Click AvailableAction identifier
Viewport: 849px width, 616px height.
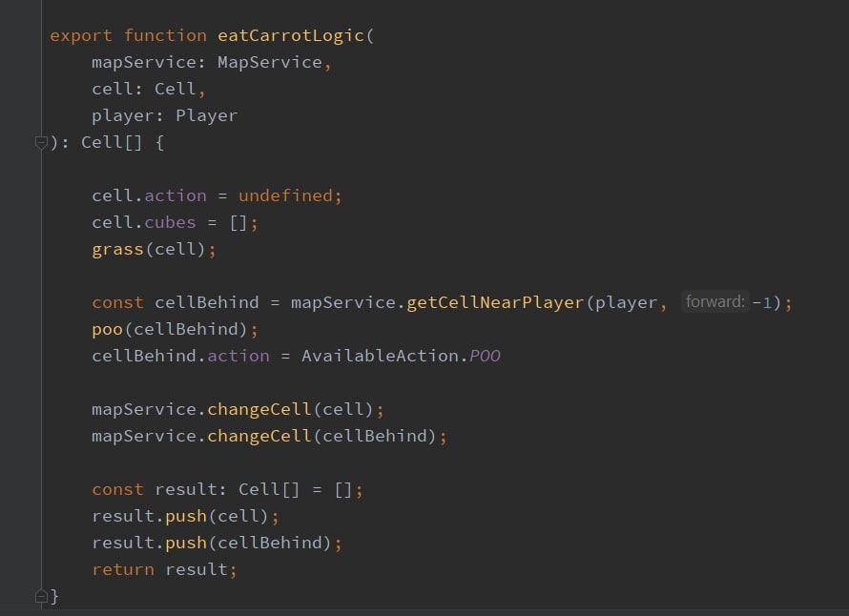tap(380, 356)
